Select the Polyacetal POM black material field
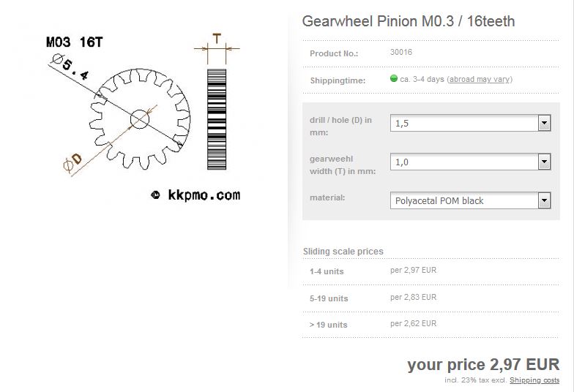Screen dimensions: 574x392 tap(470, 200)
